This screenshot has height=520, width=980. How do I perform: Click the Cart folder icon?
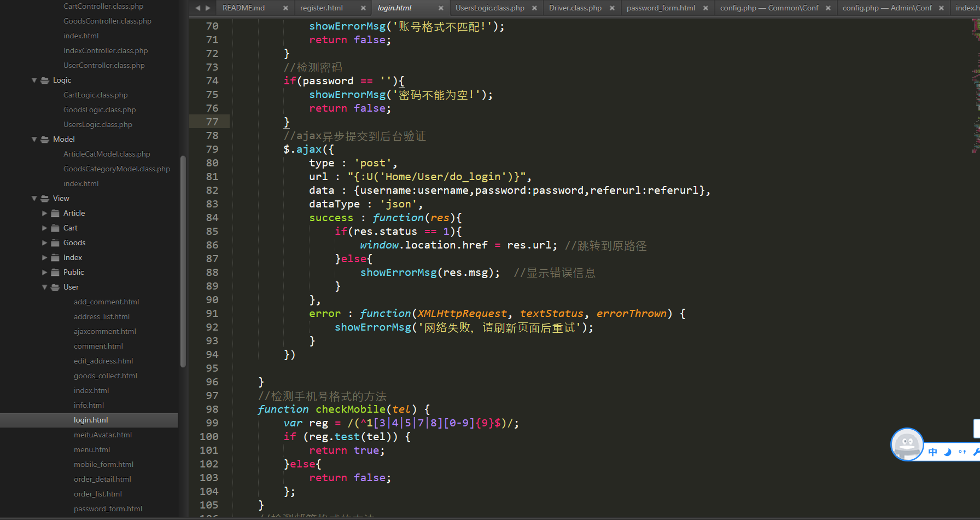tap(55, 228)
